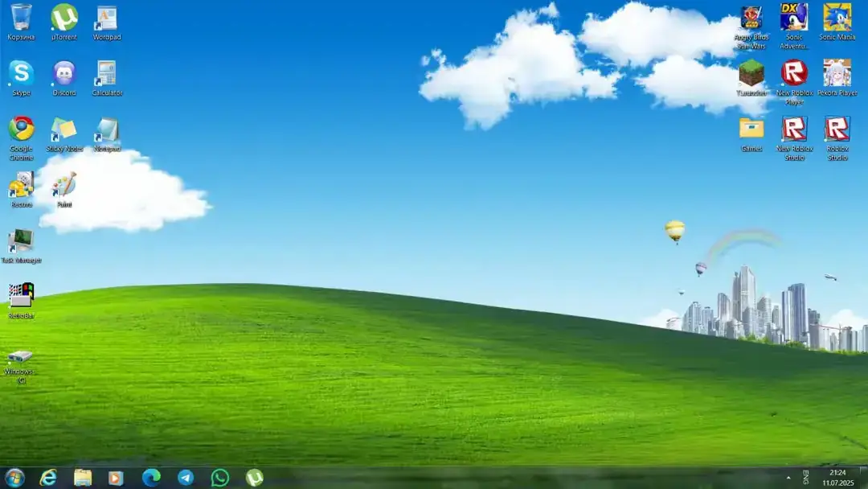Open Telegram from the taskbar

(x=186, y=476)
